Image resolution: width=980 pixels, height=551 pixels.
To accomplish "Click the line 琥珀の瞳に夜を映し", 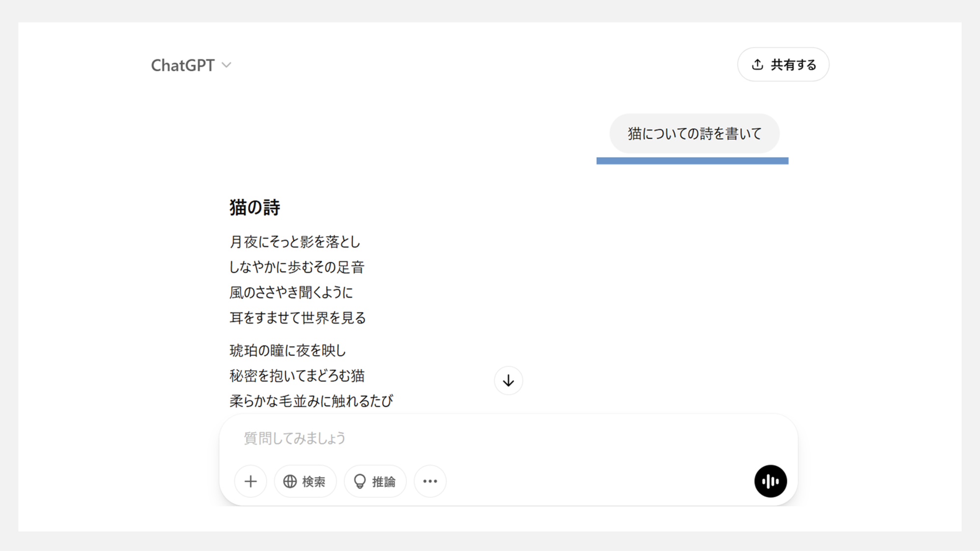I will tap(287, 351).
